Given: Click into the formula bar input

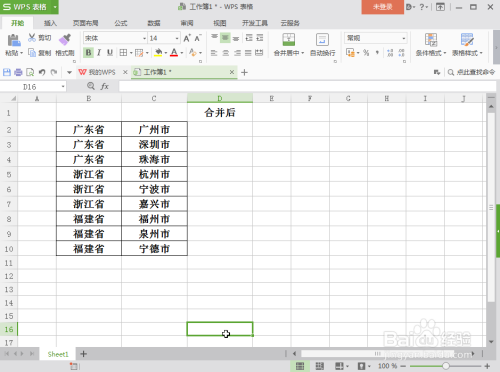Looking at the screenshot, I should pyautogui.click(x=307, y=87).
